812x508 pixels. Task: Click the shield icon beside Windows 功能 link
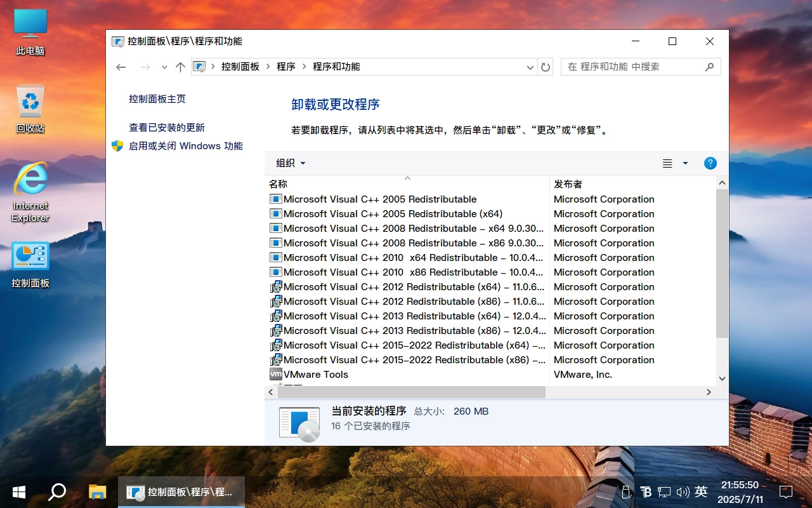point(117,145)
